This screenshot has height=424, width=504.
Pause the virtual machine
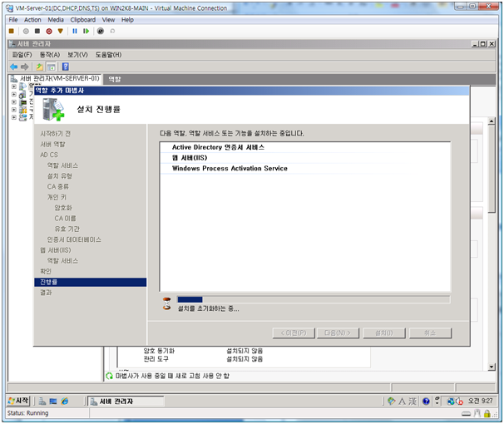click(x=75, y=31)
